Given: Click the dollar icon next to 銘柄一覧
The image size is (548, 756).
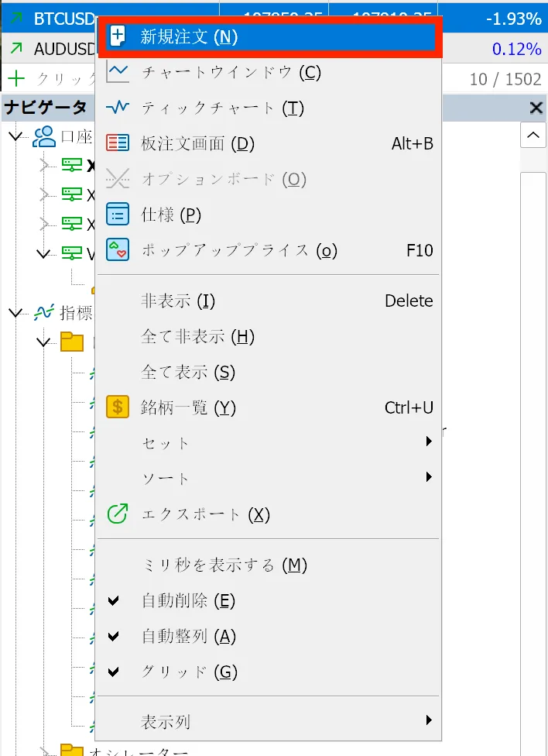Looking at the screenshot, I should 118,407.
